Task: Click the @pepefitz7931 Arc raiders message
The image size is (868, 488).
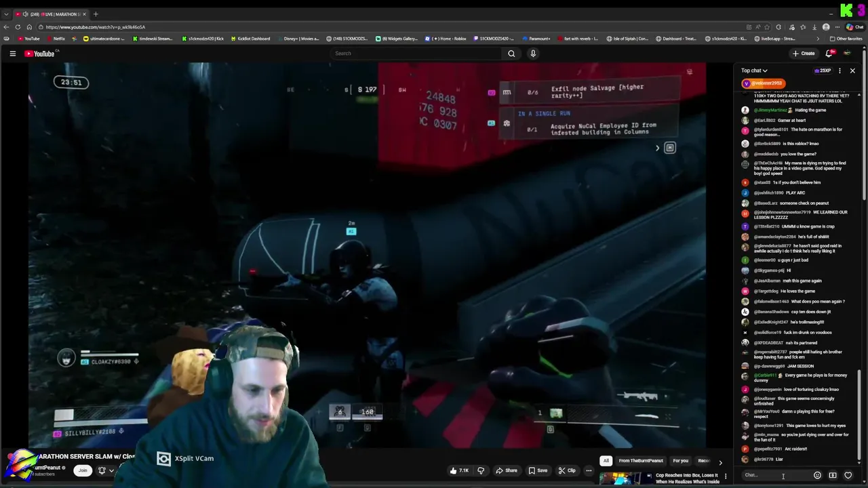Action: pyautogui.click(x=774, y=449)
